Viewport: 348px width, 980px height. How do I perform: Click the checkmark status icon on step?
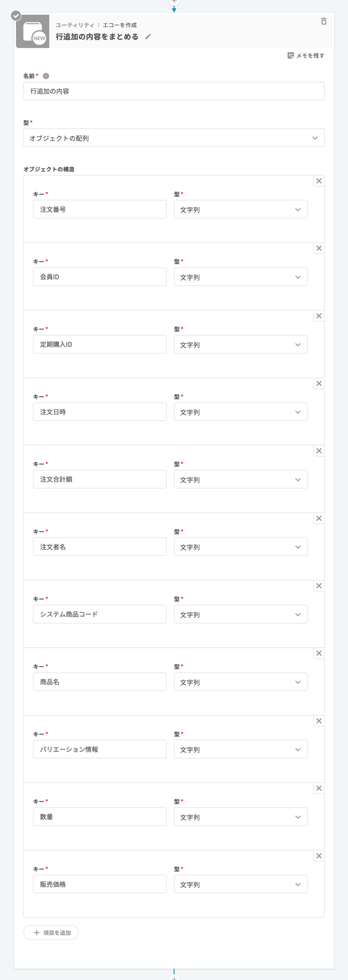[x=16, y=16]
